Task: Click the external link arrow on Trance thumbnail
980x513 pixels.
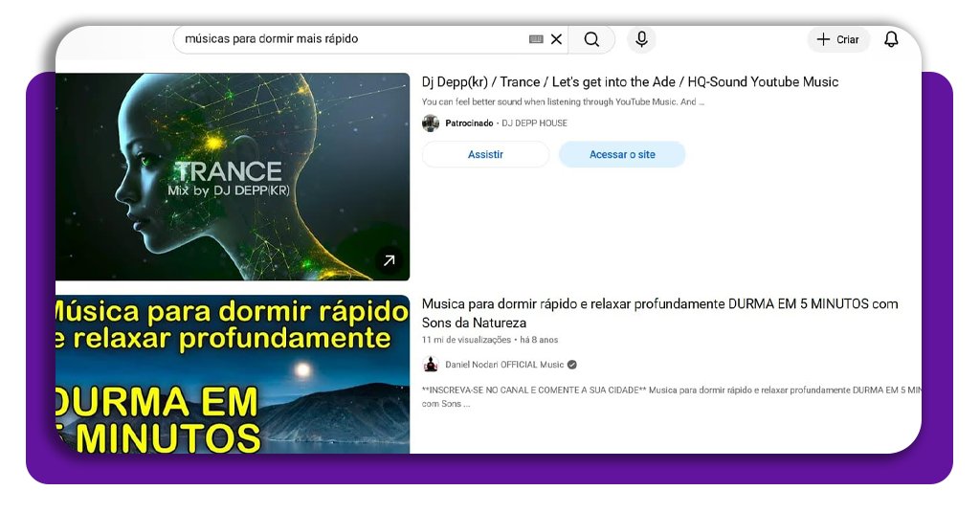Action: 389,259
